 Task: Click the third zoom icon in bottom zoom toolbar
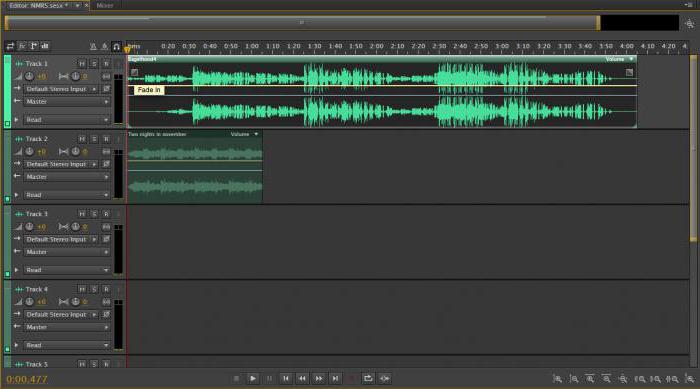[x=590, y=379]
